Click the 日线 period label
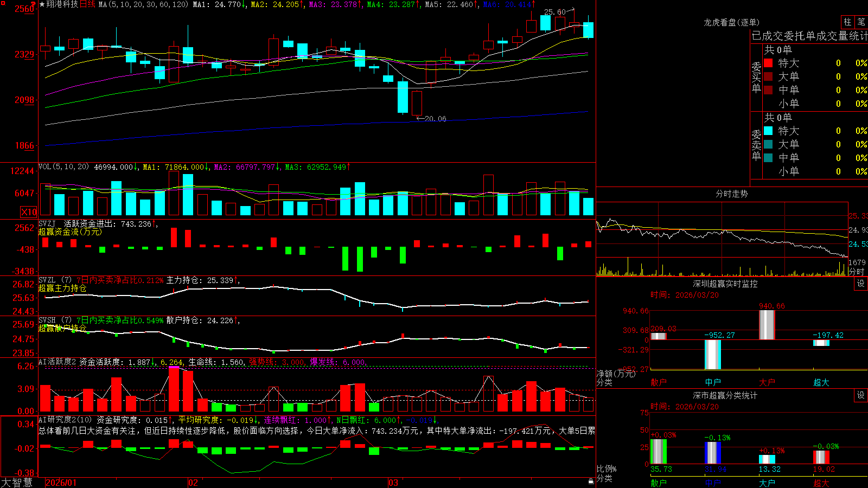The width and height of the screenshot is (868, 488). 87,4
